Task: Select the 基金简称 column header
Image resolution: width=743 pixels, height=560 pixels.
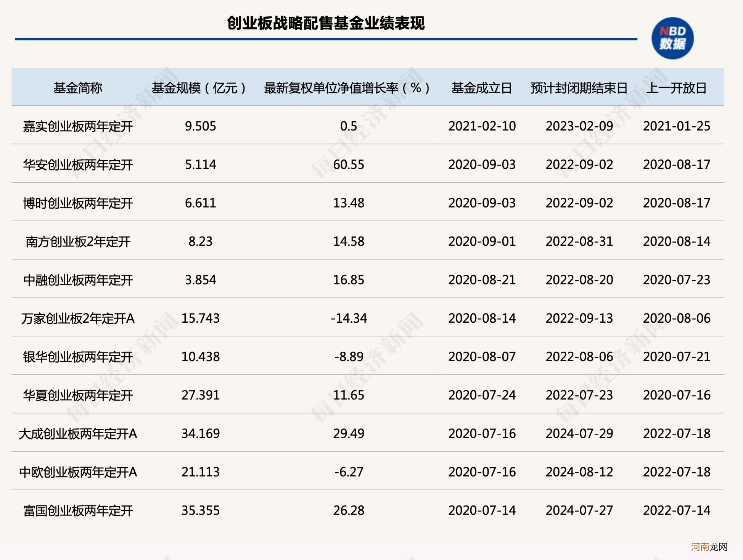Action: [78, 88]
